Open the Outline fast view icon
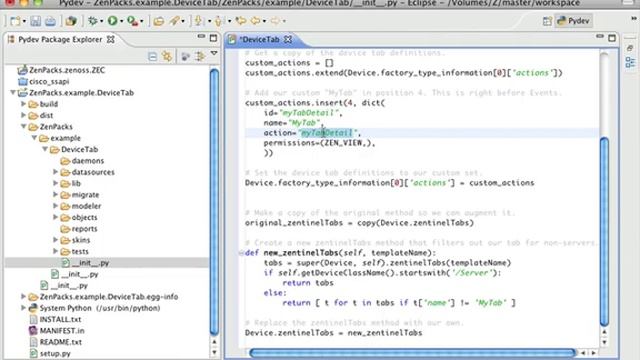Image resolution: width=640 pixels, height=360 pixels. coord(630,62)
